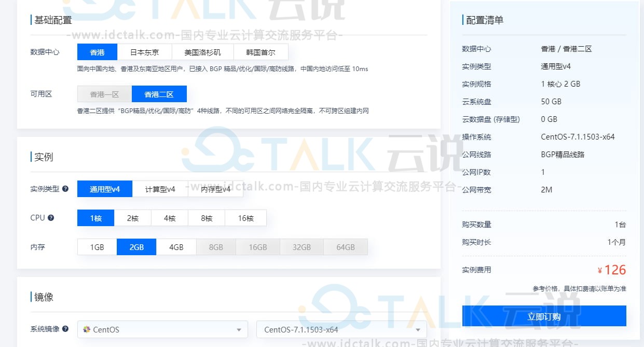
Task: Select the 韩国首尔 data center option
Action: 261,52
